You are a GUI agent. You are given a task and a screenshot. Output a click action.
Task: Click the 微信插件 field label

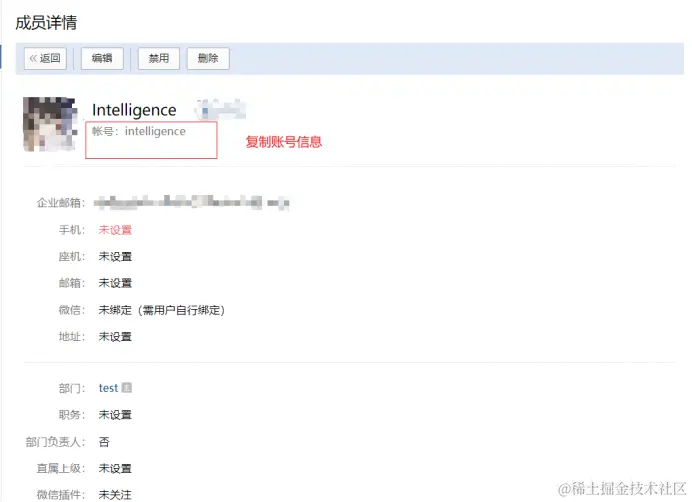click(x=60, y=495)
